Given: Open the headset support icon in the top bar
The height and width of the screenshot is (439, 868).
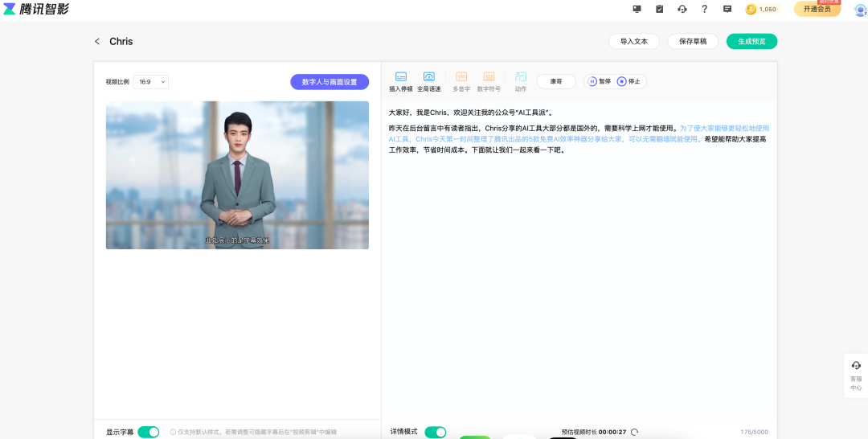Looking at the screenshot, I should coord(682,9).
